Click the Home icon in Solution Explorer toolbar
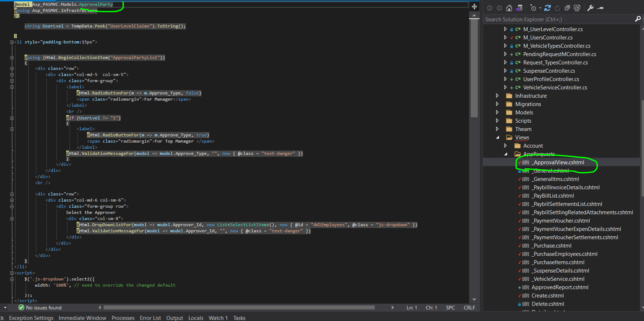 (509, 8)
